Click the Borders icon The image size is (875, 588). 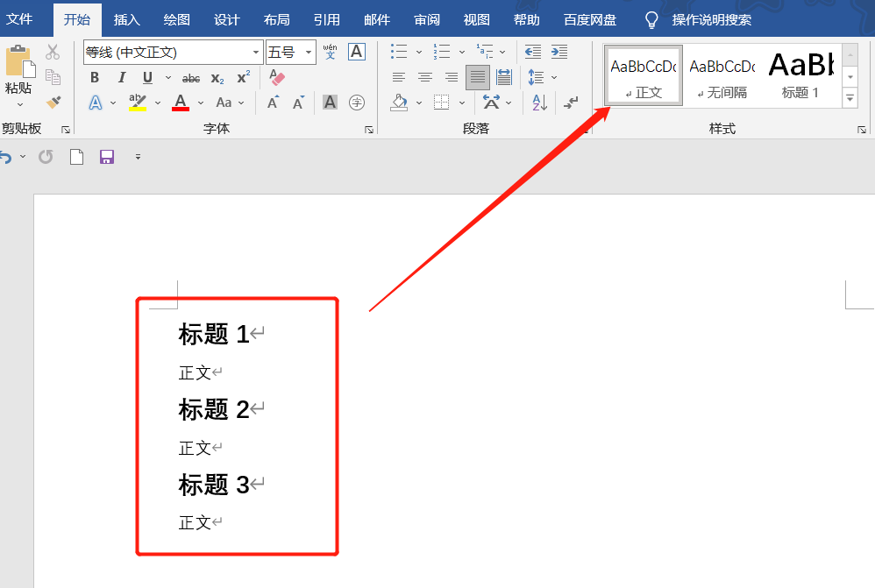click(x=441, y=103)
